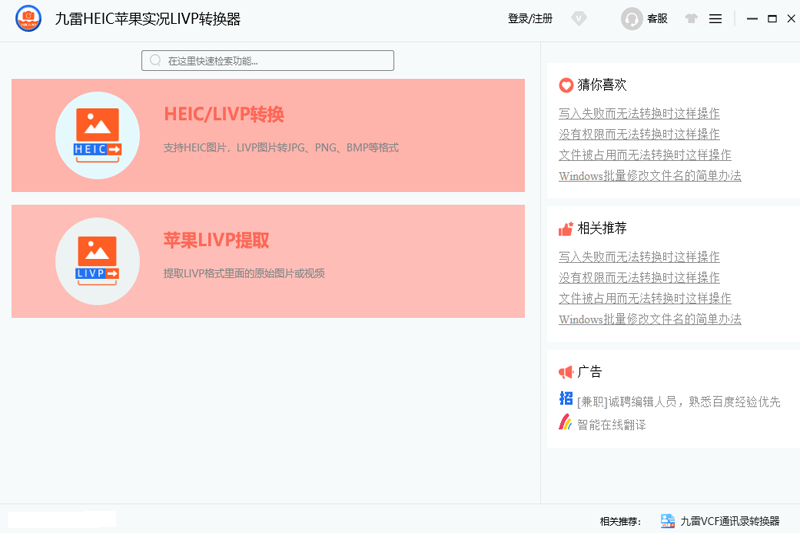
Task: Open the skin shirt icon
Action: pyautogui.click(x=691, y=19)
